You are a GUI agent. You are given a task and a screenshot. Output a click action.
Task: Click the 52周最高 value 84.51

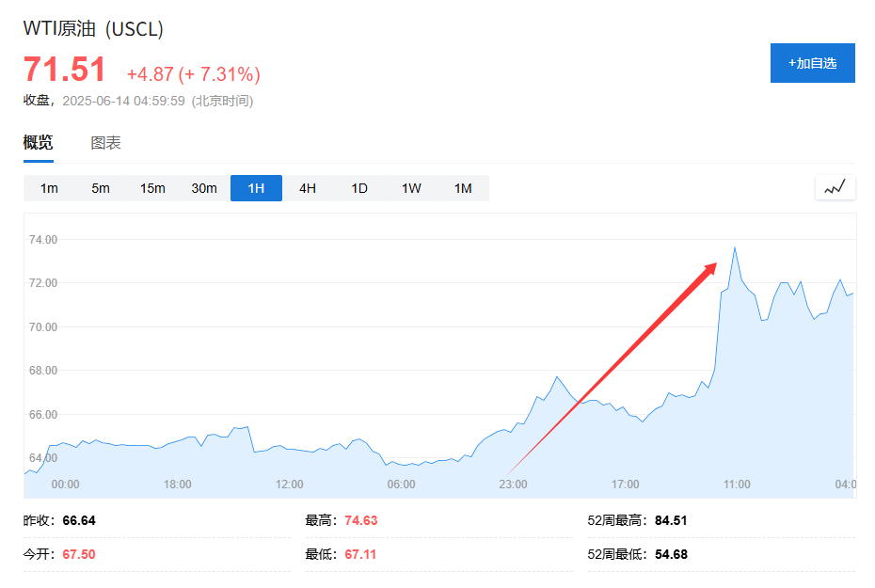pyautogui.click(x=673, y=519)
